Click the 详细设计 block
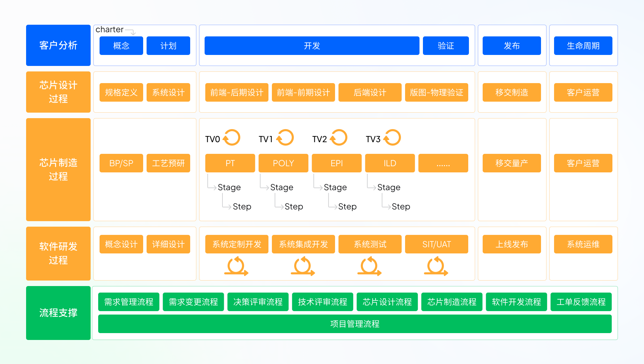This screenshot has width=644, height=364. pyautogui.click(x=168, y=244)
